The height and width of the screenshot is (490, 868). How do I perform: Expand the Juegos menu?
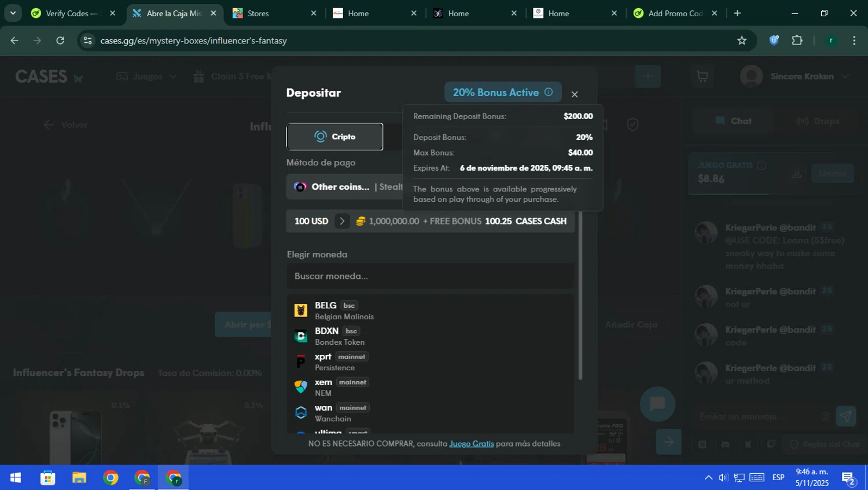point(146,76)
